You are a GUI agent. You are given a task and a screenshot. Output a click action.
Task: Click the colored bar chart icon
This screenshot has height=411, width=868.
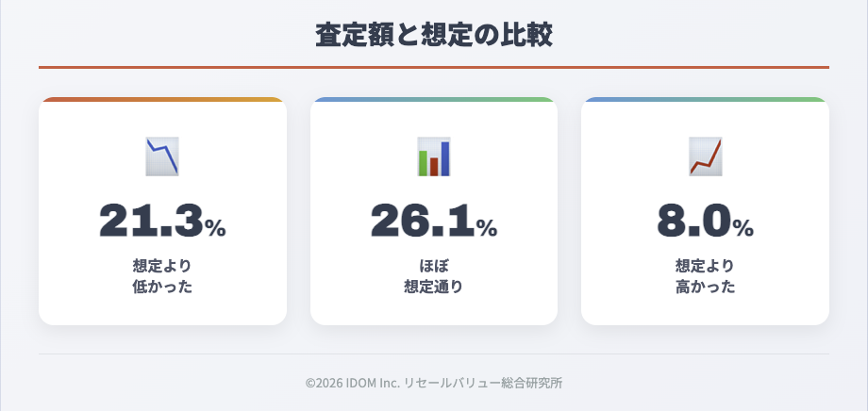pyautogui.click(x=434, y=156)
